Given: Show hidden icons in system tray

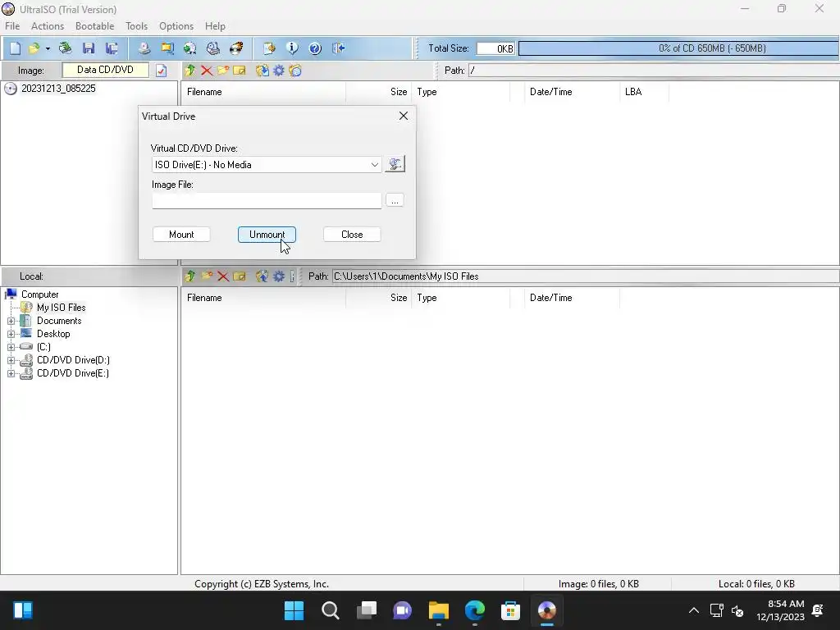Looking at the screenshot, I should 693,610.
